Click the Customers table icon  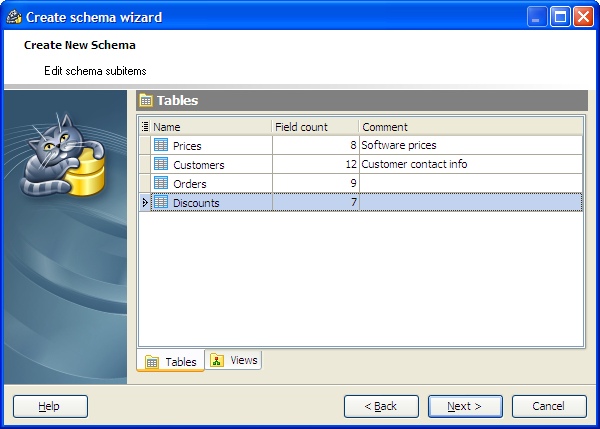tap(161, 164)
